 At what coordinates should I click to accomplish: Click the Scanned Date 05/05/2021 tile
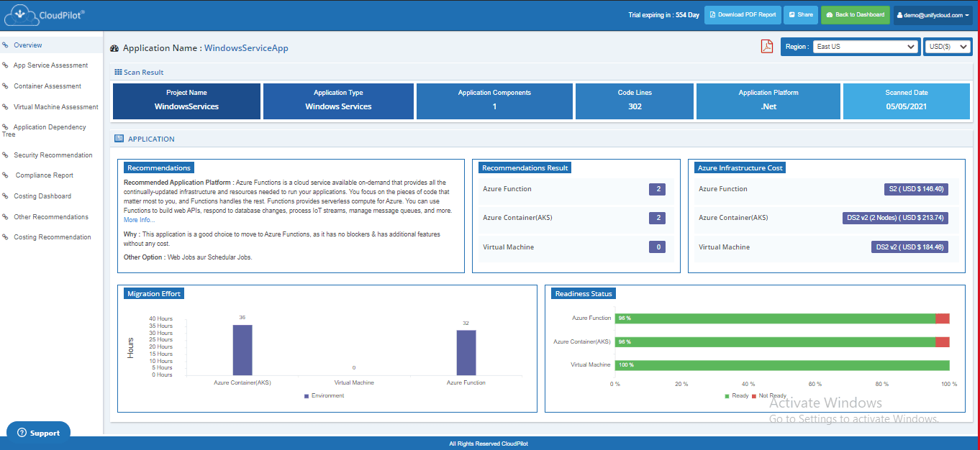click(x=907, y=101)
